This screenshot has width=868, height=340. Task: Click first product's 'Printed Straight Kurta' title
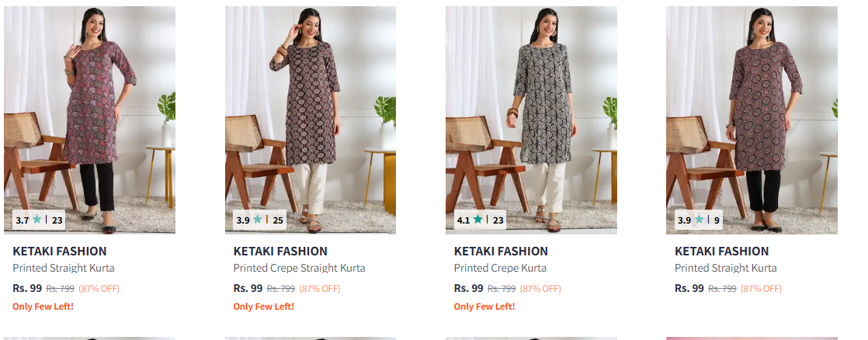pyautogui.click(x=63, y=268)
